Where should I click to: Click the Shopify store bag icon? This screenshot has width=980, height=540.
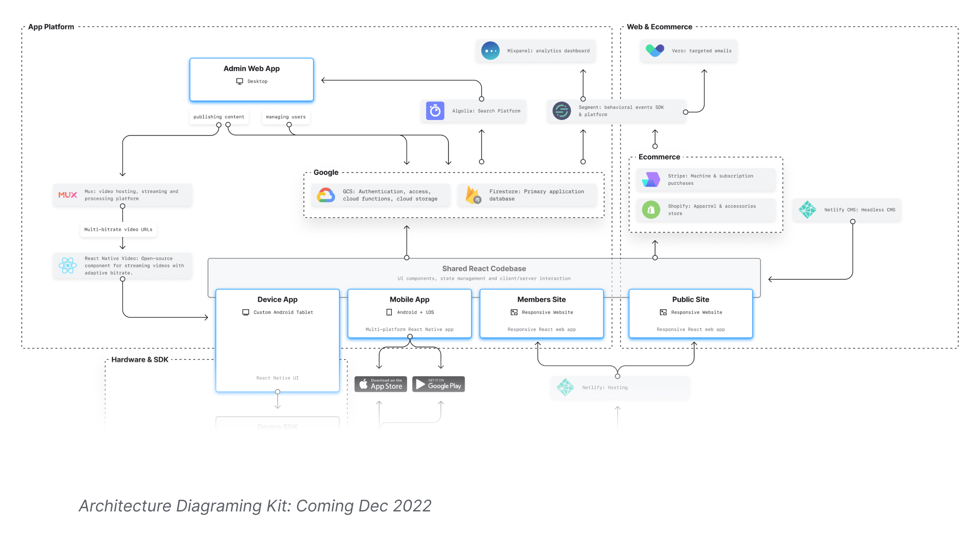click(x=651, y=210)
